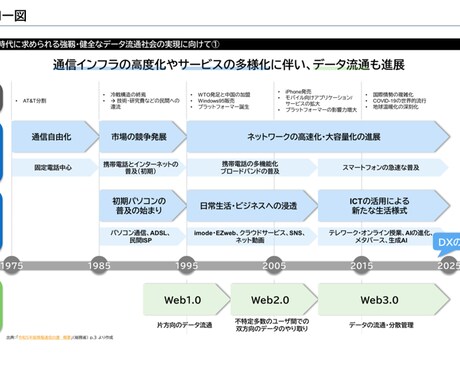Click the black banner subtitle text
Viewport: 460px width, 380px height.
click(110, 44)
